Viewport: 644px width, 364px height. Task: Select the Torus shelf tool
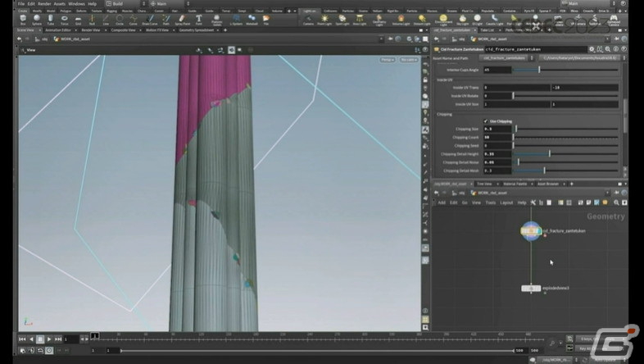pos(65,20)
